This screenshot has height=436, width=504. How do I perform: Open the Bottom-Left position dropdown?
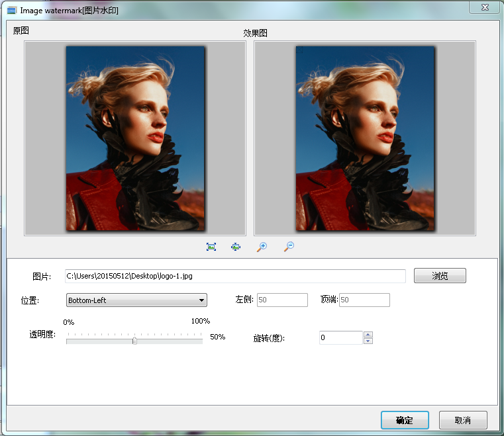(136, 300)
